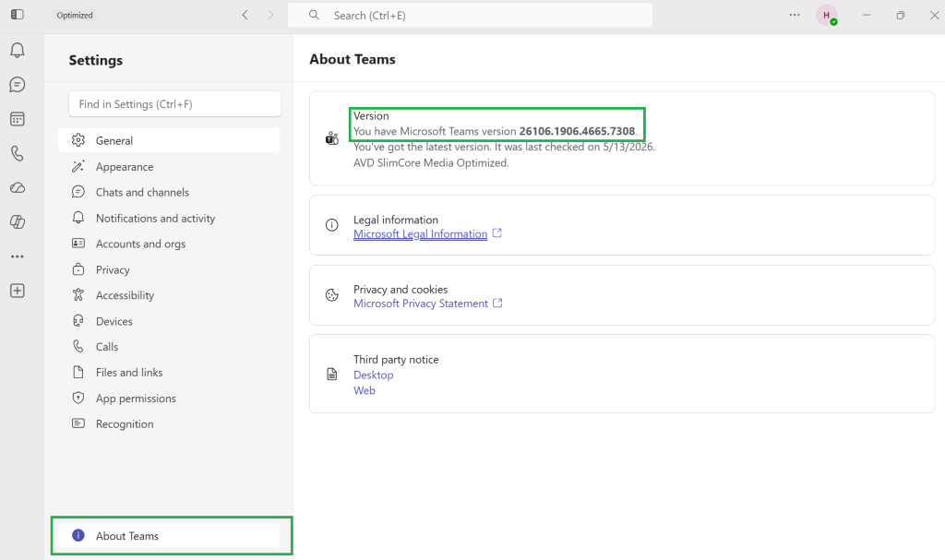The height and width of the screenshot is (560, 945).
Task: Click the Settings panel heading
Action: [x=96, y=60]
